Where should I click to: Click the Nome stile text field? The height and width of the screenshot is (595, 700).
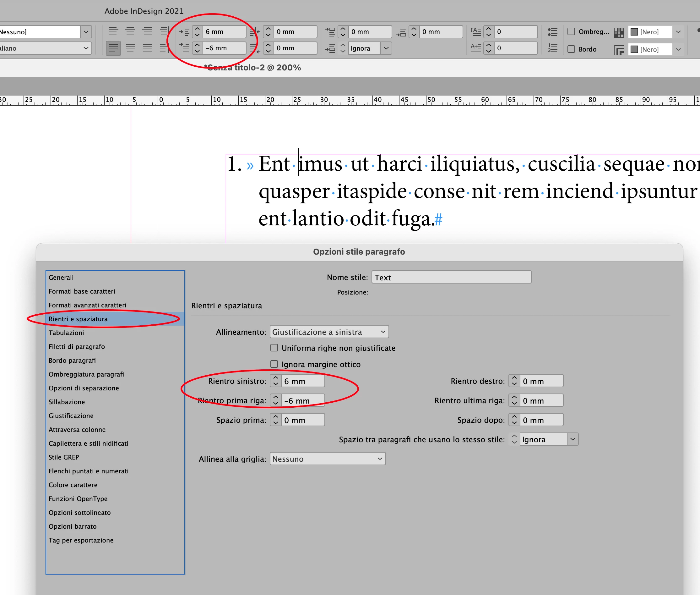pos(451,277)
